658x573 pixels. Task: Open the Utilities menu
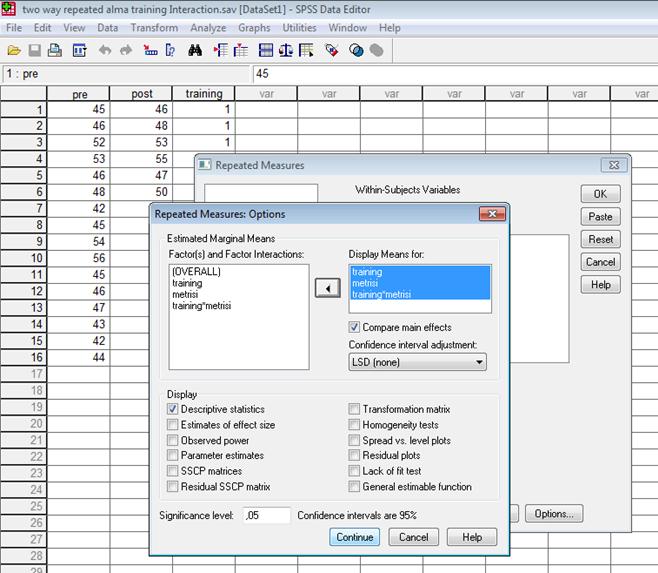pos(299,28)
